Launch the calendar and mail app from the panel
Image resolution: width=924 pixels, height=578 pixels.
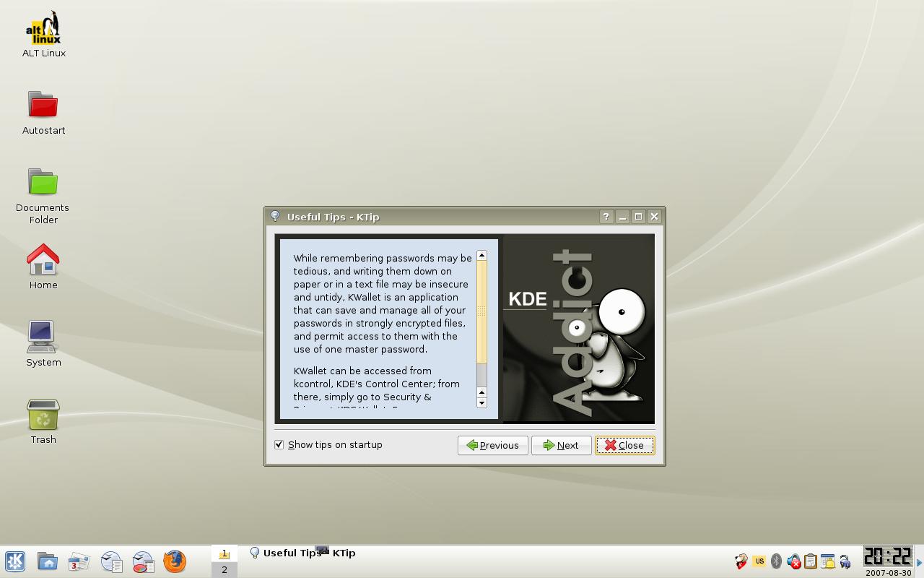(79, 561)
